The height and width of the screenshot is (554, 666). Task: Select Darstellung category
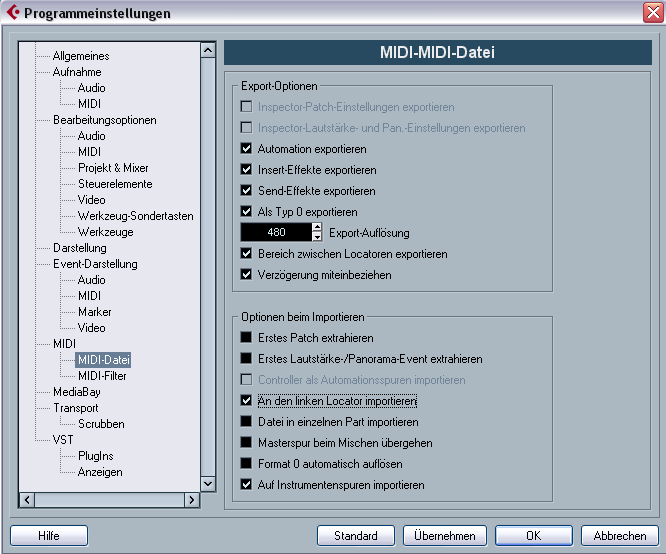[79, 248]
